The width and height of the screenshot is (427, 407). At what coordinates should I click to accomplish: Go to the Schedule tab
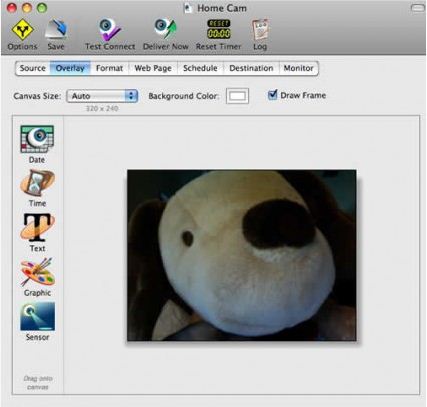coord(200,68)
